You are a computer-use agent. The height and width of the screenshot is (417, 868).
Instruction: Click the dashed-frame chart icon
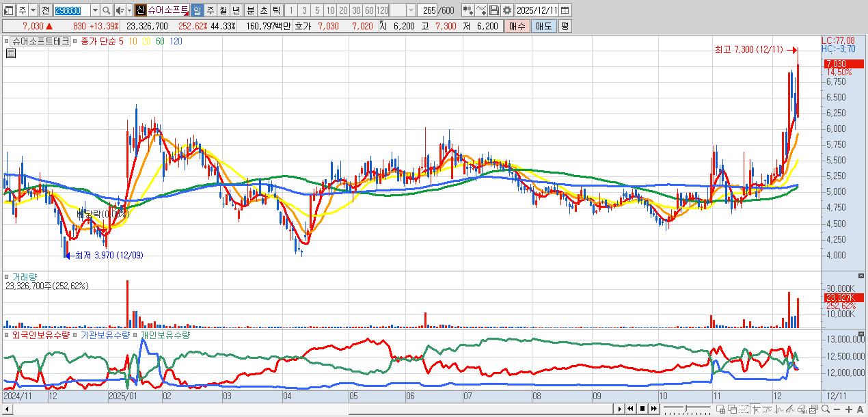744,409
